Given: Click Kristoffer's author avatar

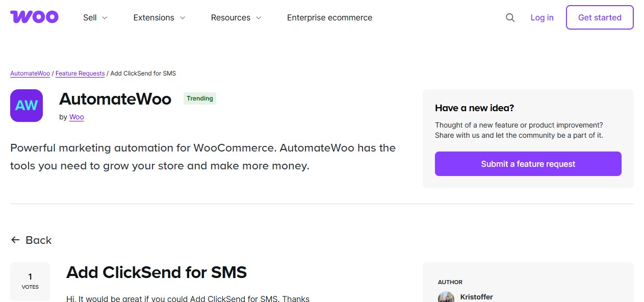Looking at the screenshot, I should click(x=445, y=297).
